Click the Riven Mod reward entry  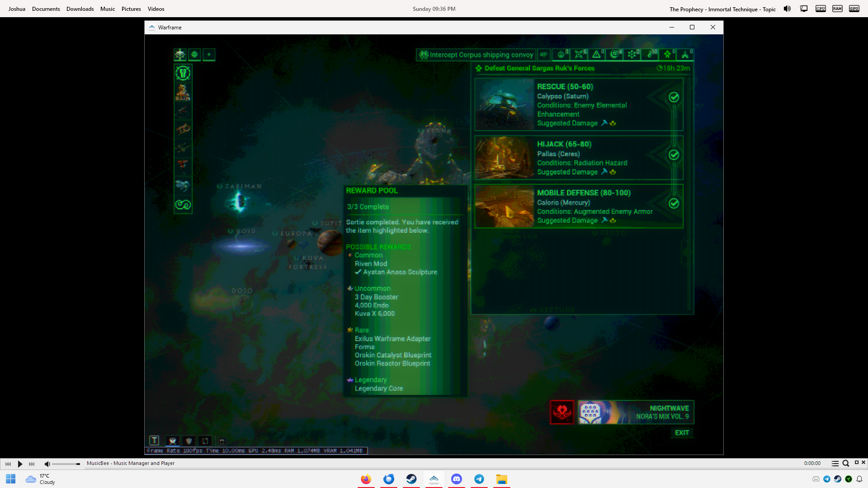pyautogui.click(x=371, y=264)
